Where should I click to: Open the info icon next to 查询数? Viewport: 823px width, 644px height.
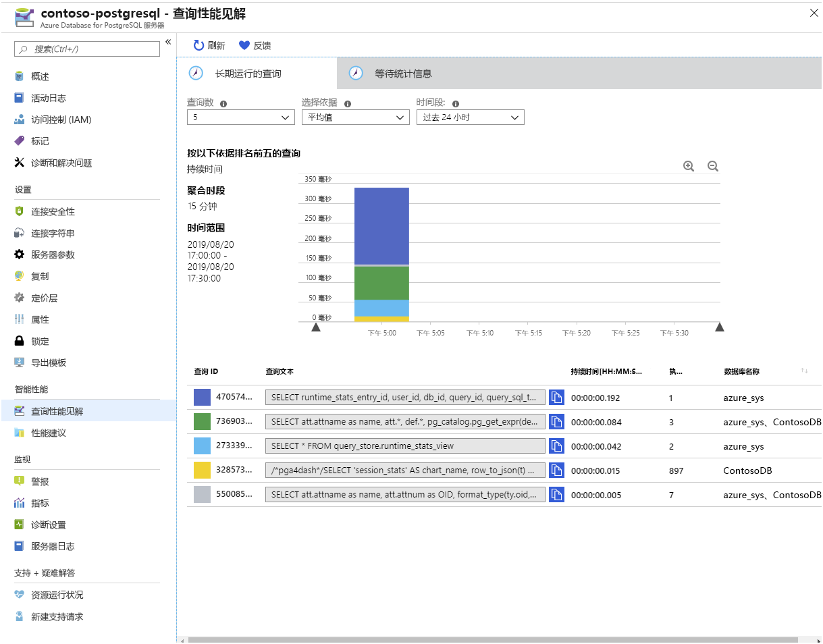[223, 104]
